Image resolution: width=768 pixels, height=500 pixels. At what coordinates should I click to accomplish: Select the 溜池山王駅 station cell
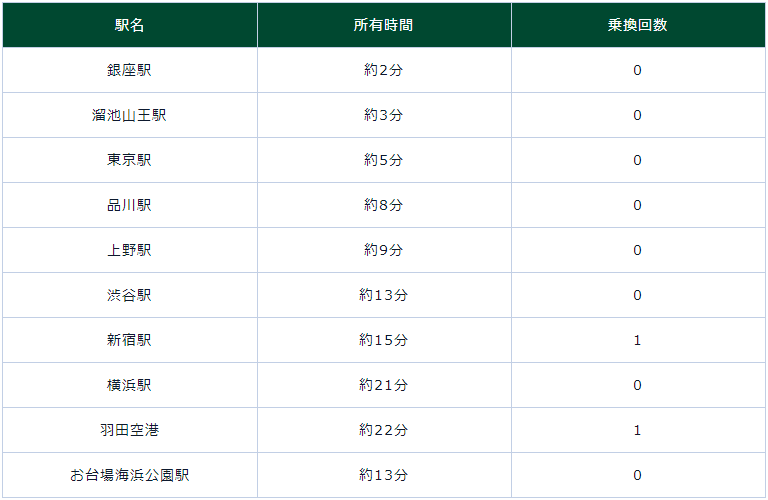tap(129, 115)
